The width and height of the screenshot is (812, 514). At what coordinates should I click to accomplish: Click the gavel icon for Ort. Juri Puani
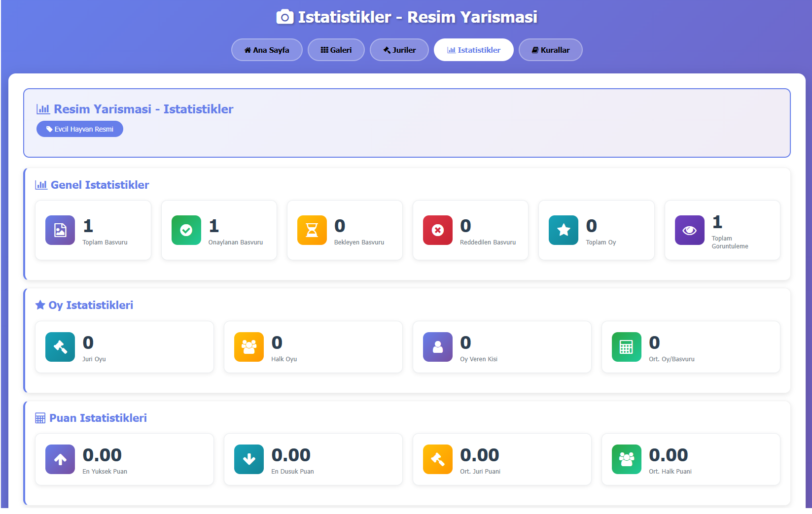[438, 459]
